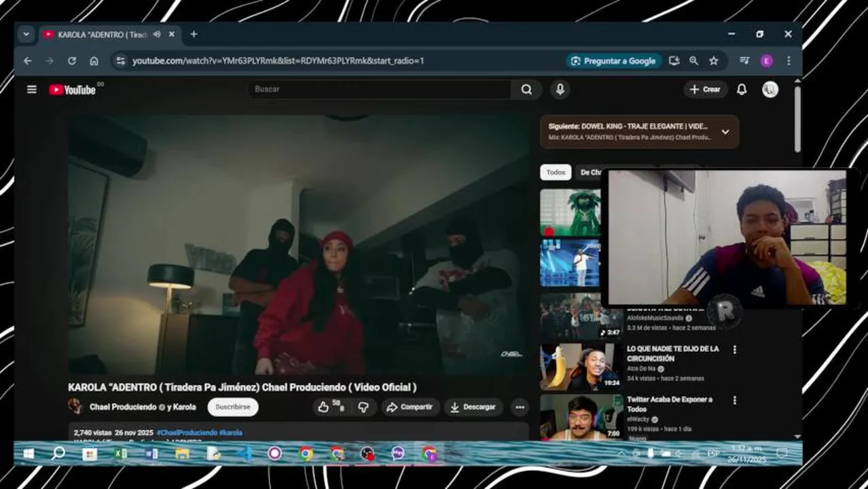Open the YouTube hamburger guide menu
868x489 pixels.
click(x=32, y=90)
